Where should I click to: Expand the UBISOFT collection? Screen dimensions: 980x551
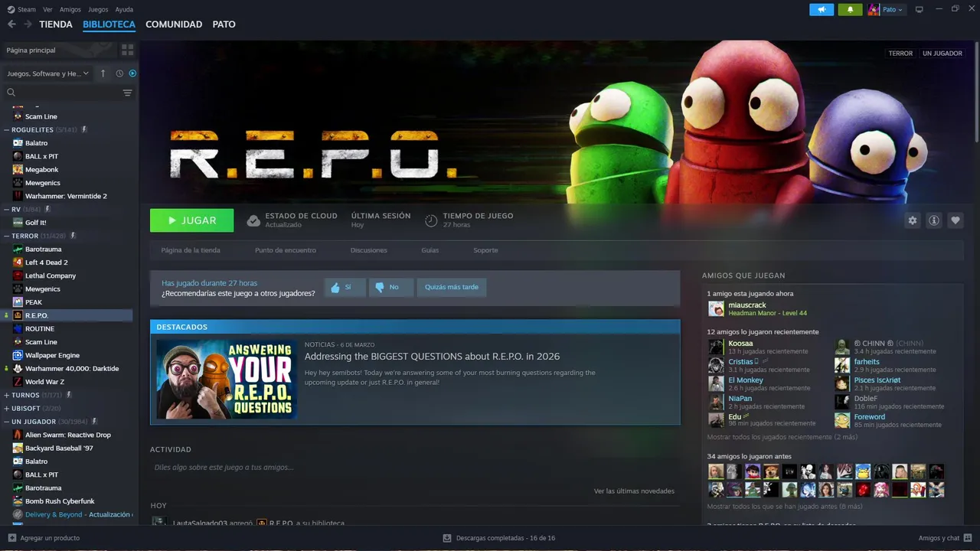coord(6,409)
